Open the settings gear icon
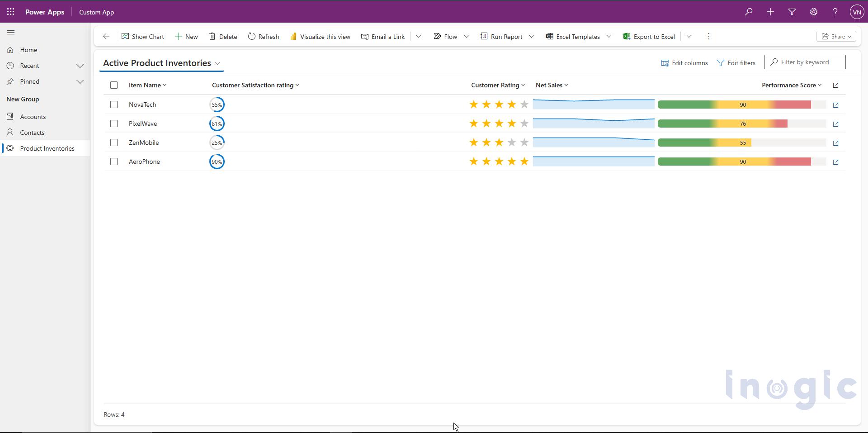This screenshot has width=868, height=433. point(814,12)
